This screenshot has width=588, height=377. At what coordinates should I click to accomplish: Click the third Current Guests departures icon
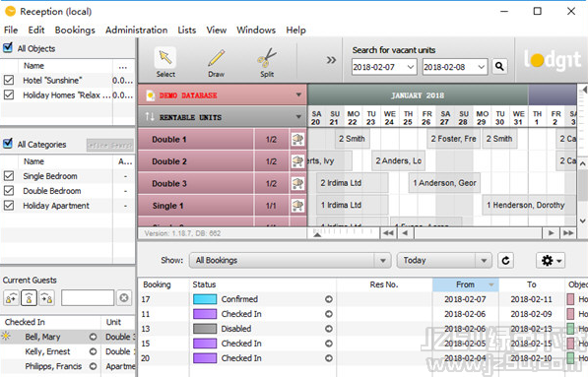tap(47, 298)
